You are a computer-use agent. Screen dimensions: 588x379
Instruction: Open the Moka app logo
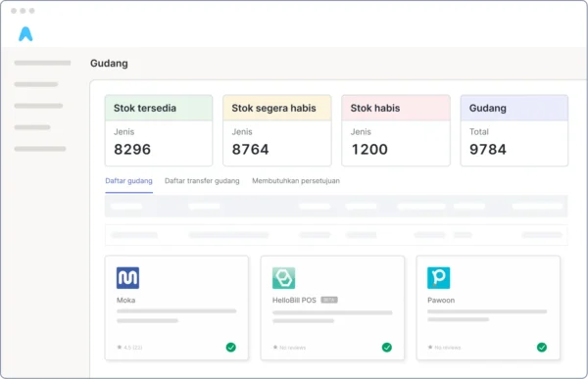coord(127,278)
